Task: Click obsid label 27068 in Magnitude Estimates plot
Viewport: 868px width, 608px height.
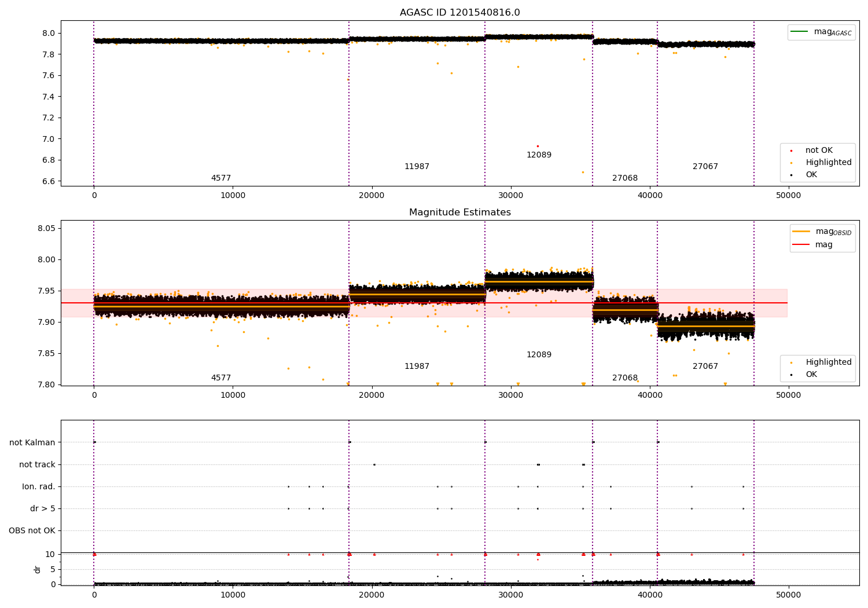Action: pyautogui.click(x=625, y=378)
